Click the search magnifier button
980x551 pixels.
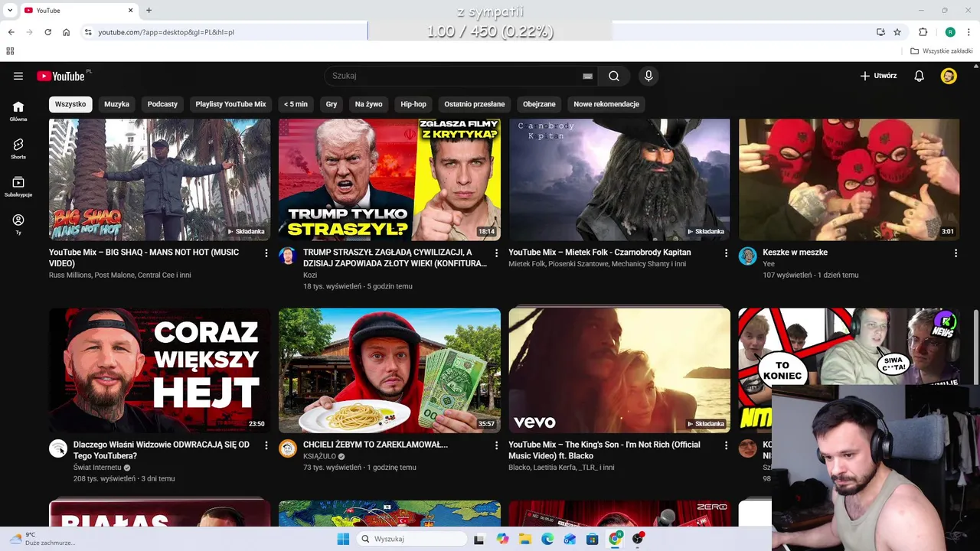pos(614,76)
